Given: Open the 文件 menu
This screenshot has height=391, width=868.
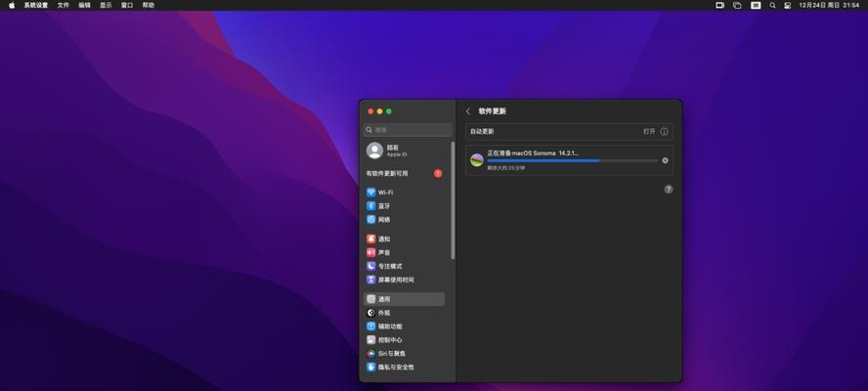Looking at the screenshot, I should point(64,5).
